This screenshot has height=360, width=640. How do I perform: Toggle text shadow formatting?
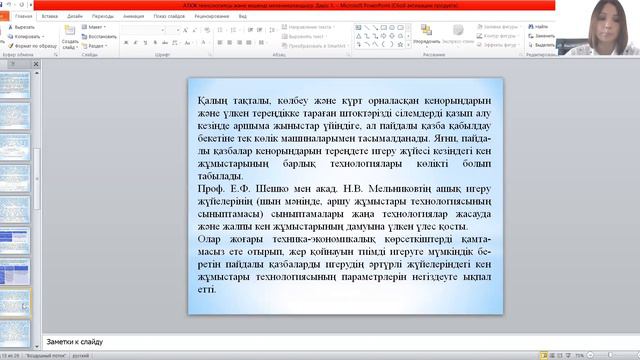155,42
